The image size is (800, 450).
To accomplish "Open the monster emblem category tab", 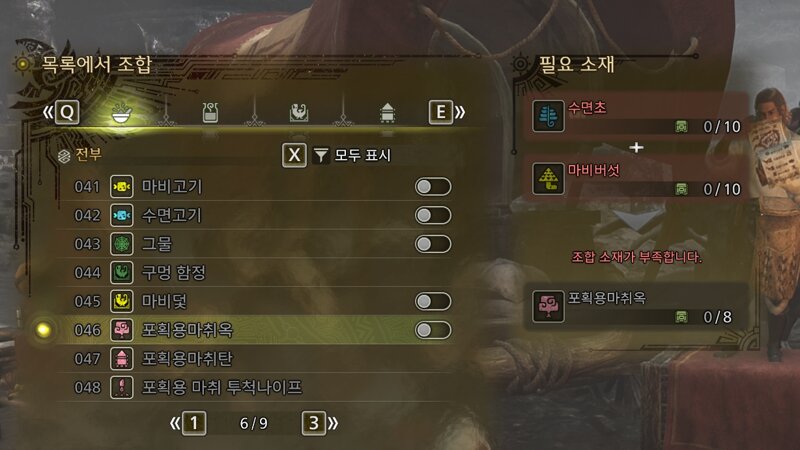I will tap(299, 113).
